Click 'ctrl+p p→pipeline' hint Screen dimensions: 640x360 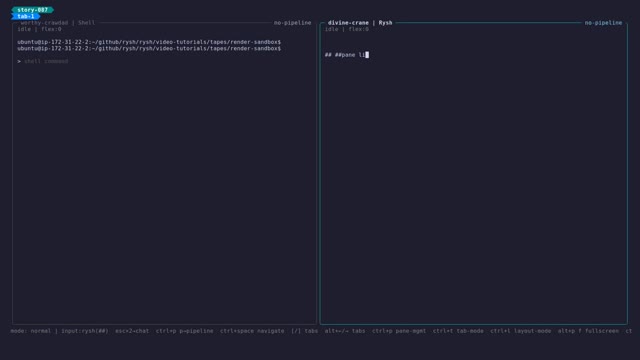point(184,331)
